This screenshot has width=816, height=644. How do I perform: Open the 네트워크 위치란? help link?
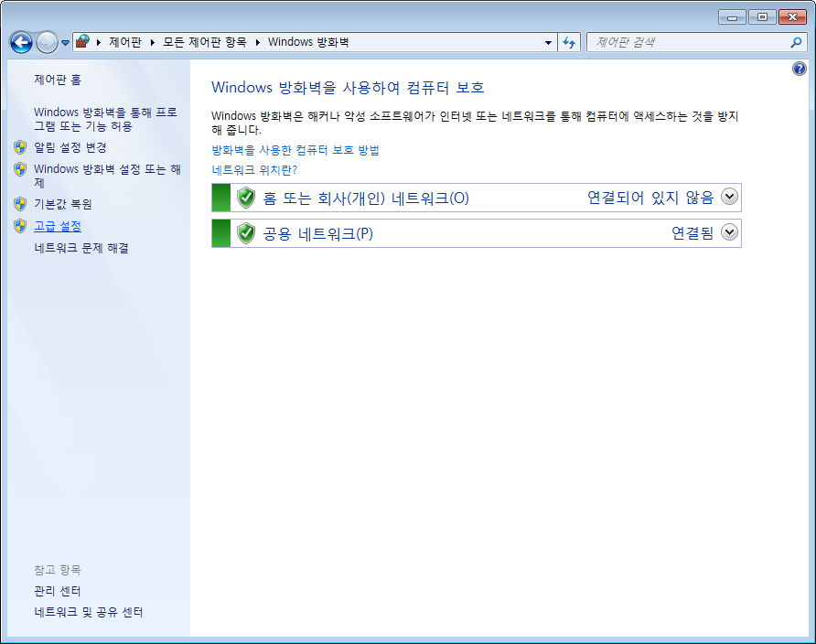(254, 170)
